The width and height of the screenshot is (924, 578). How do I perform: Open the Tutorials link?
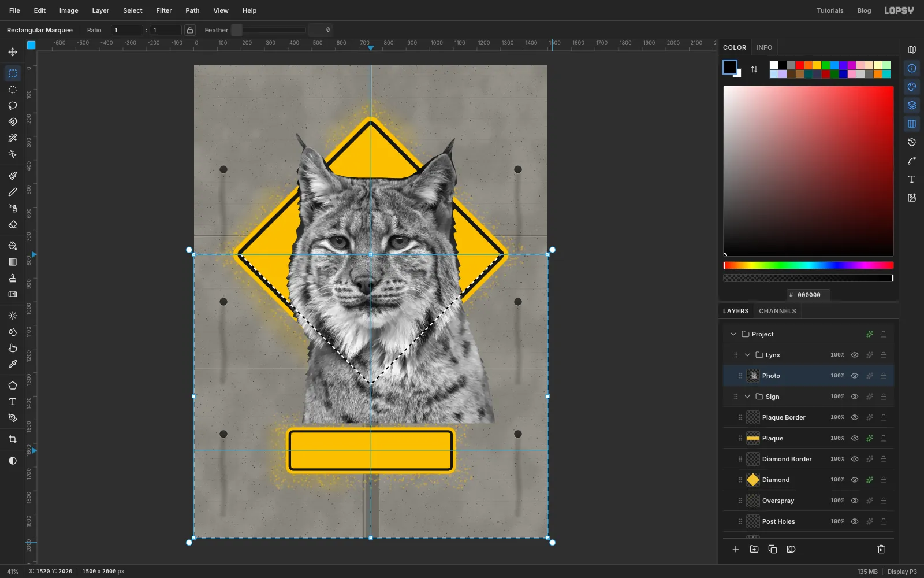tap(830, 10)
